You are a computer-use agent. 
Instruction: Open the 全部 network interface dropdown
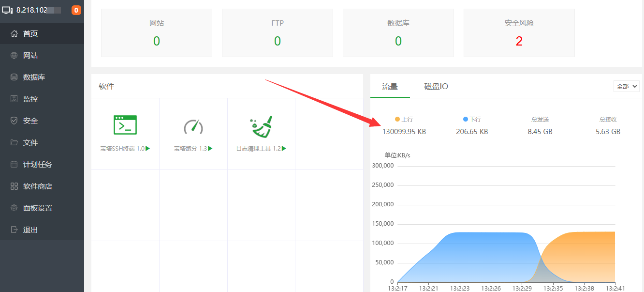pyautogui.click(x=626, y=86)
